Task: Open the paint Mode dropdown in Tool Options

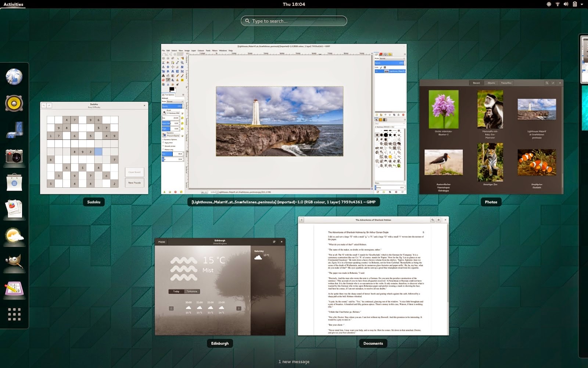Action: pos(176,101)
